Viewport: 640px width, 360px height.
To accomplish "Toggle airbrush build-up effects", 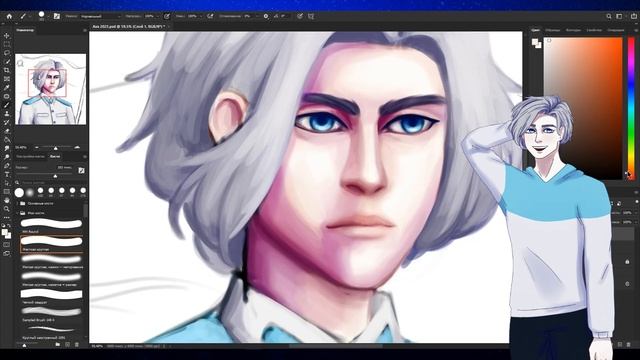I will 210,16.
